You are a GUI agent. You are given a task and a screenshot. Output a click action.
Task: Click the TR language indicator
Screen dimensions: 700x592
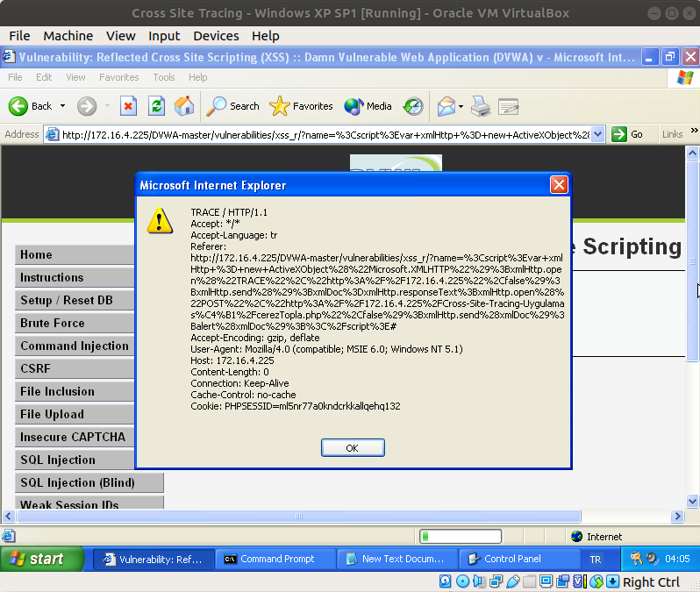(595, 560)
